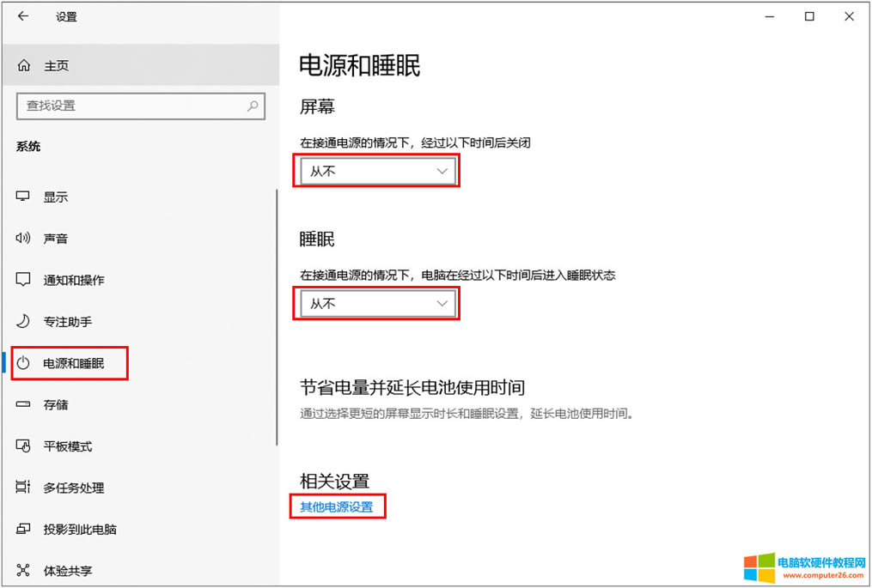点击"专注助手"月亮图标

(24, 321)
